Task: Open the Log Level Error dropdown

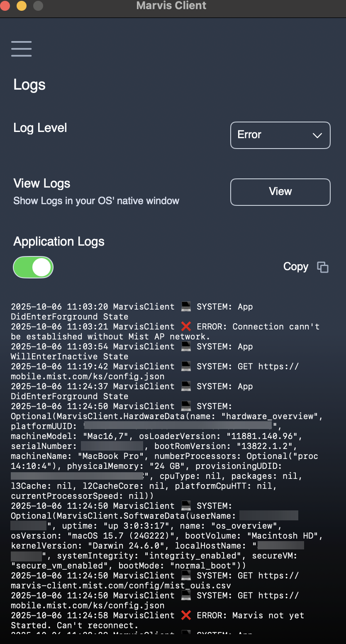Action: pos(280,135)
